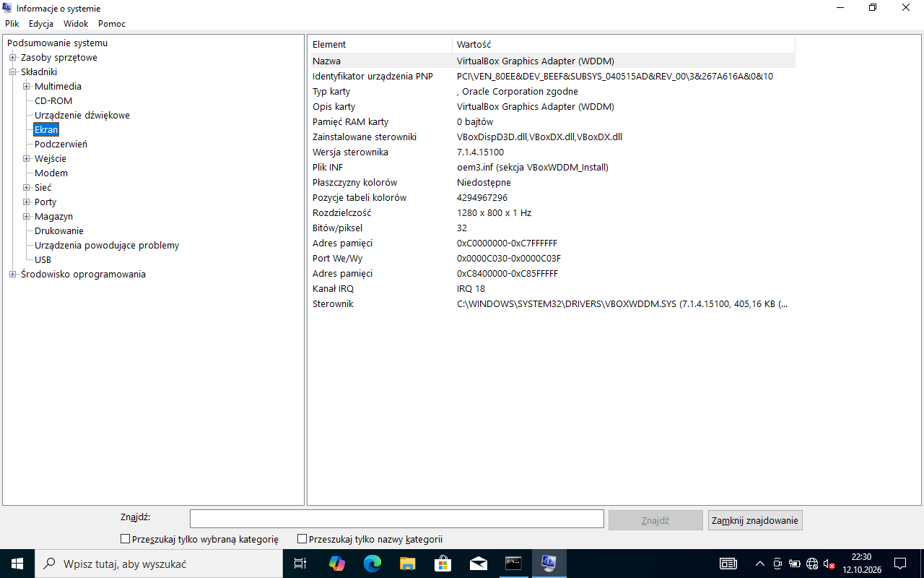Viewport: 924px width, 578px height.
Task: Open the Mail app from the taskbar
Action: (x=478, y=564)
